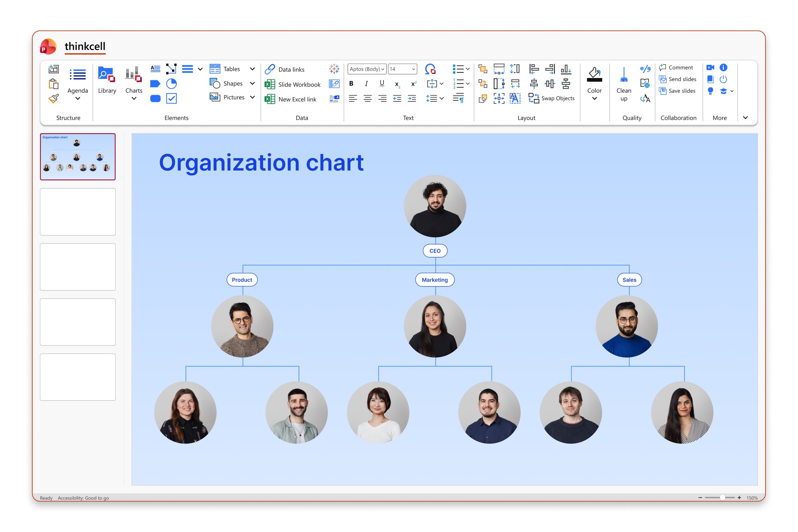Click the format painter brush icon
The width and height of the screenshot is (798, 532).
[x=54, y=99]
